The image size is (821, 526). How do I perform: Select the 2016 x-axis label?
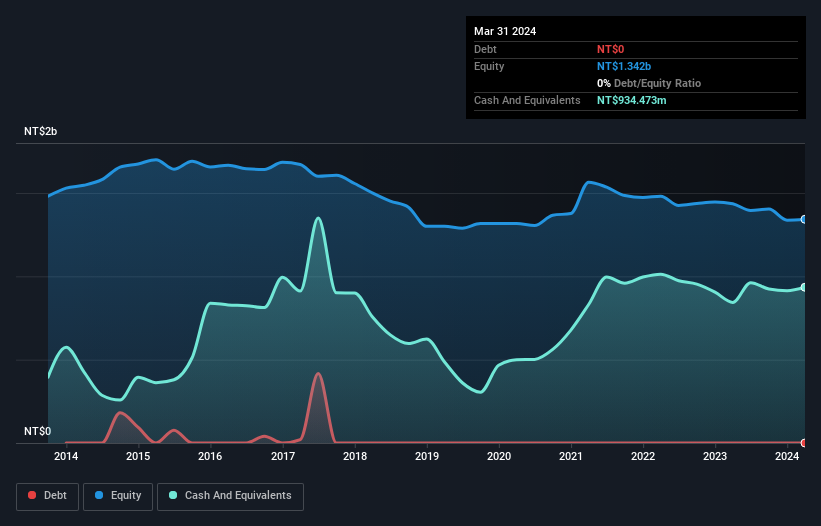[210, 456]
